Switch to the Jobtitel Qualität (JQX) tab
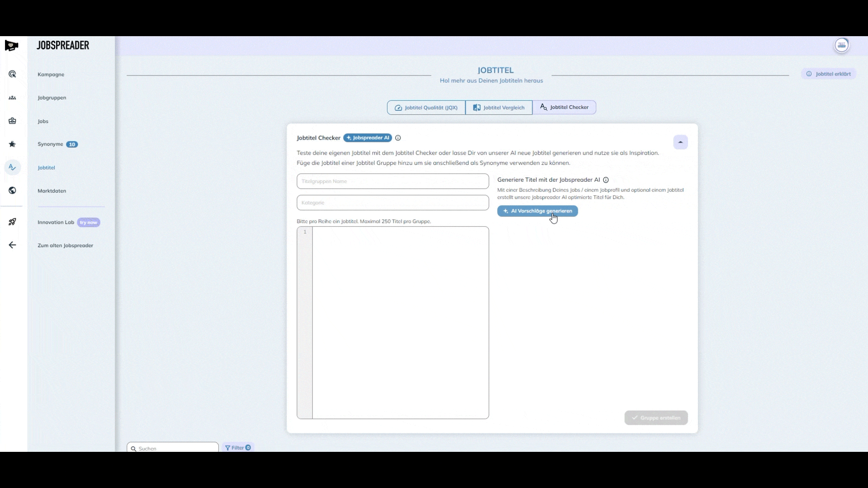Image resolution: width=868 pixels, height=488 pixels. coord(426,108)
